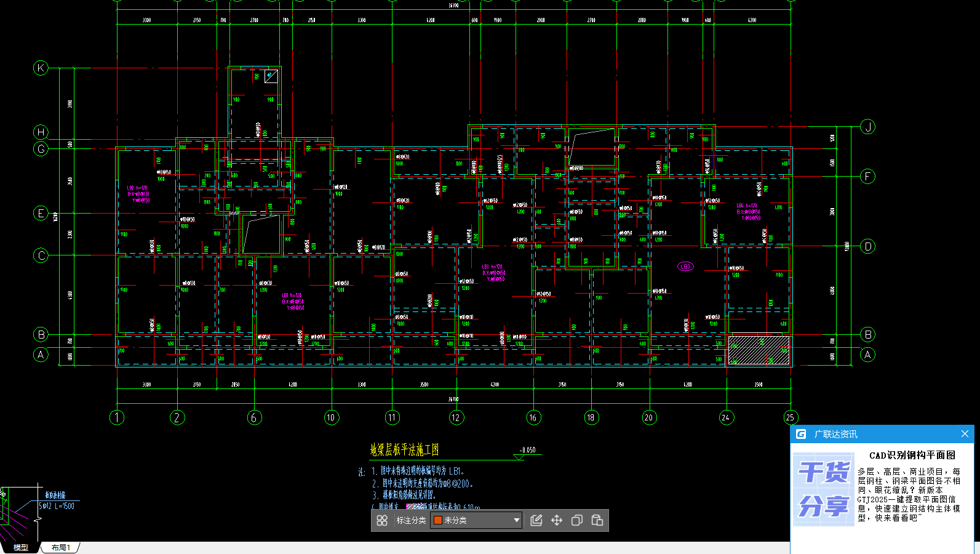Select grid axis bubble 2
This screenshot has width=980, height=554.
177,417
